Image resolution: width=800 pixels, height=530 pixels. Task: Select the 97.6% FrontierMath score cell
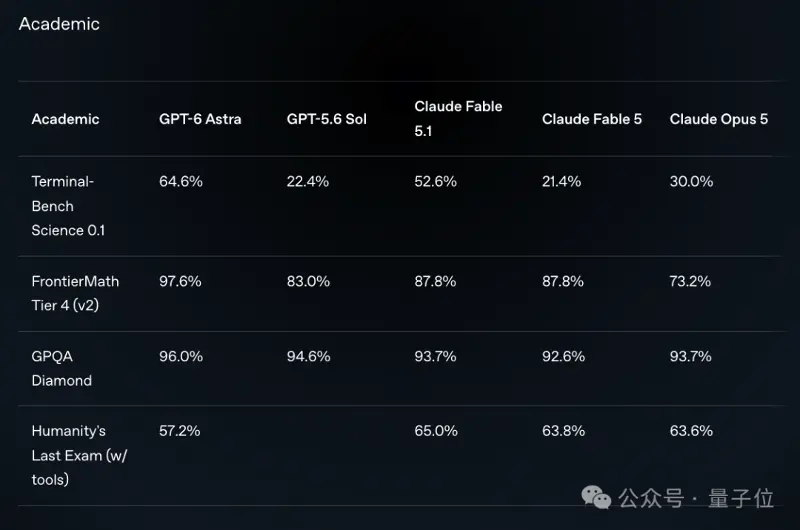180,281
